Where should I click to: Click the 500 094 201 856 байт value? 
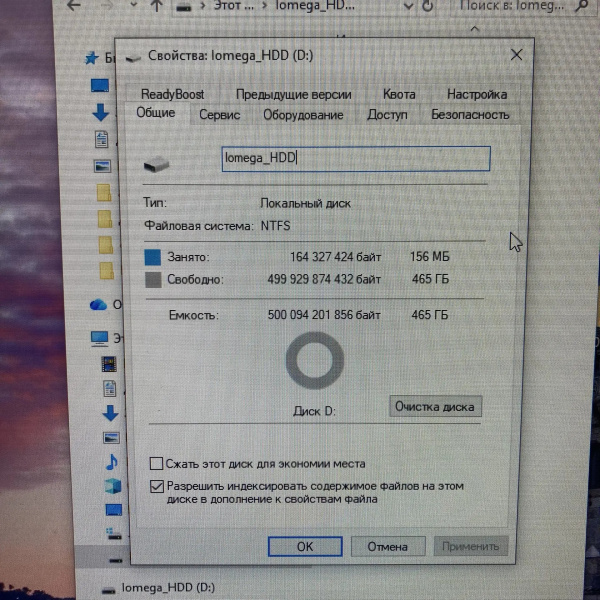coord(324,315)
